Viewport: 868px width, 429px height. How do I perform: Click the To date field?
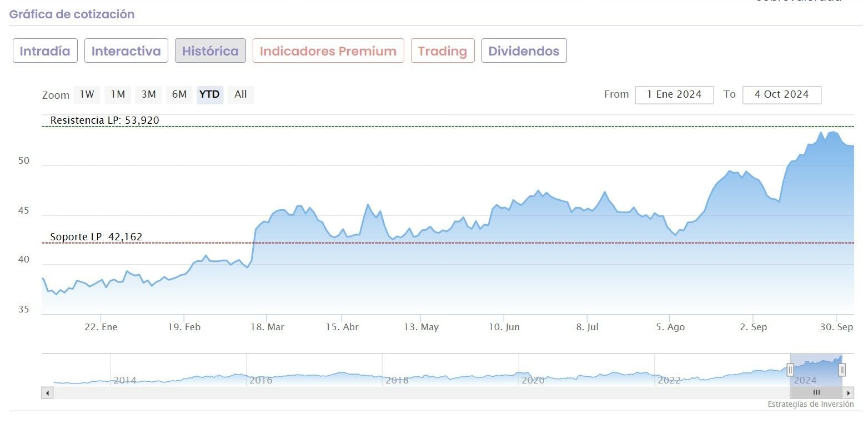781,94
